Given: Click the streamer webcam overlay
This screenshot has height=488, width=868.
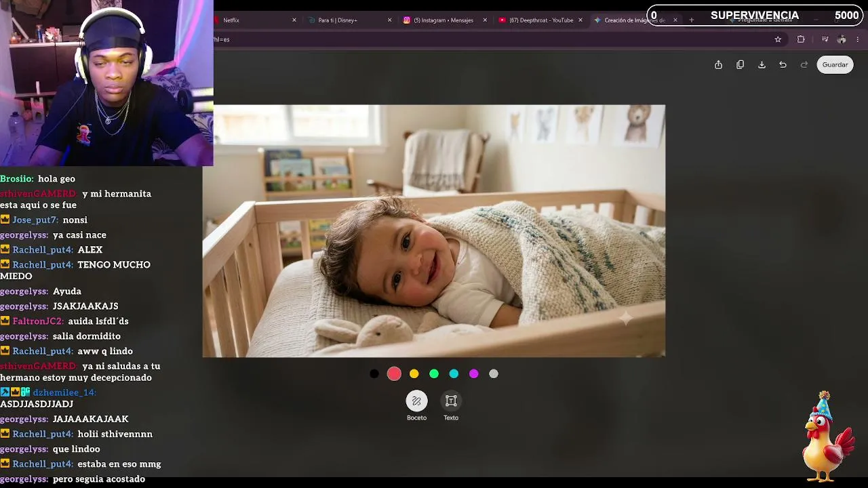Looking at the screenshot, I should [106, 83].
